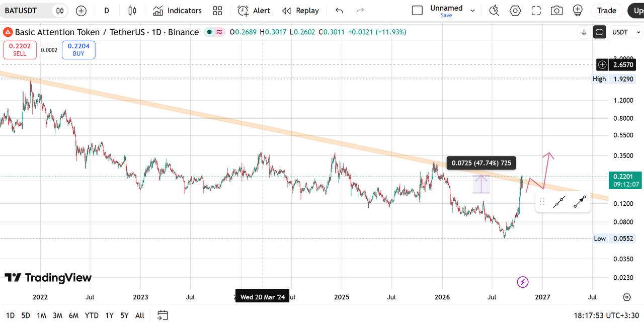Open chart settings hexagon icon
The image size is (644, 324).
pyautogui.click(x=515, y=11)
